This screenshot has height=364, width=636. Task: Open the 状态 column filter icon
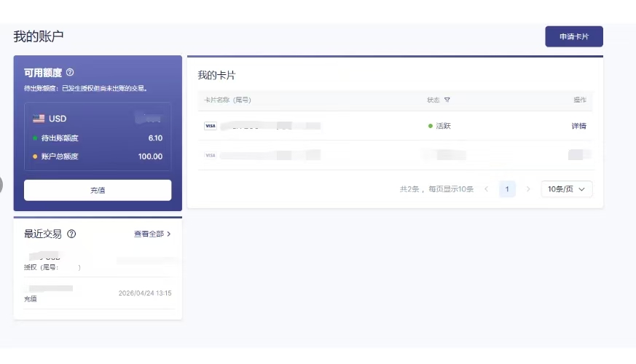click(447, 100)
